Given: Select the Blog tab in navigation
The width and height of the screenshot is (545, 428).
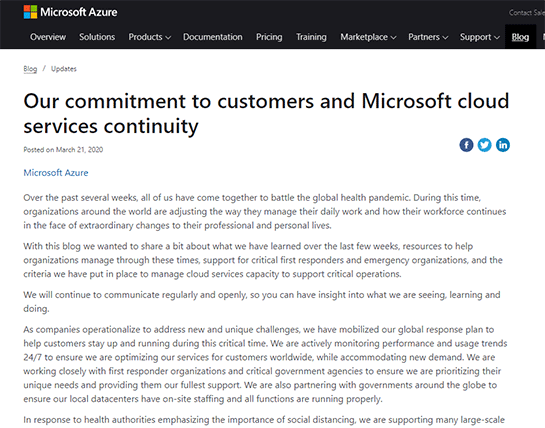Looking at the screenshot, I should coord(520,37).
